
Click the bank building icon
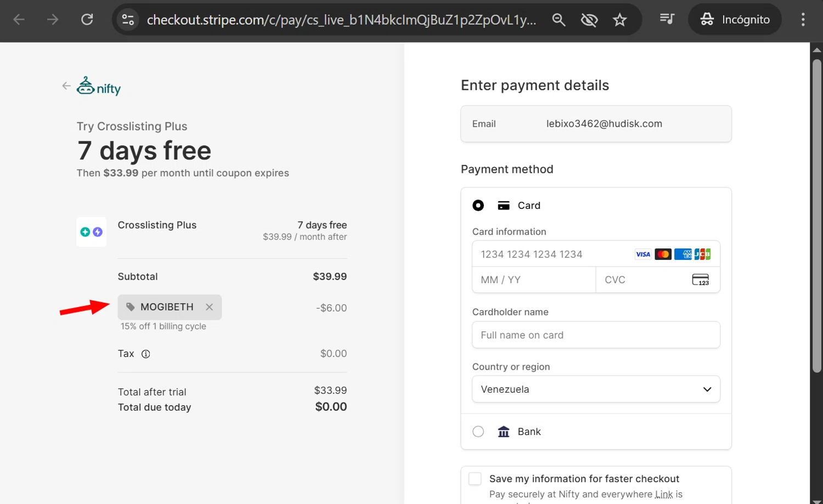504,432
